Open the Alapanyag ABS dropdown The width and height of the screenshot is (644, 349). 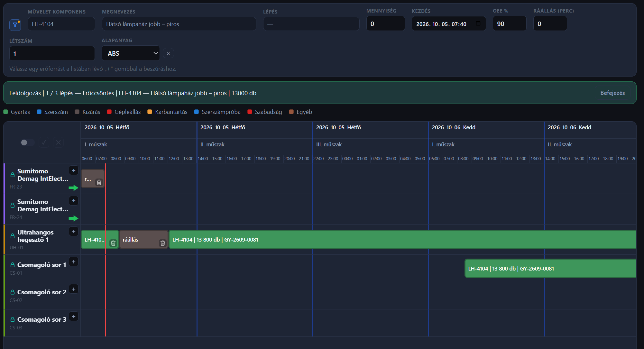point(131,53)
